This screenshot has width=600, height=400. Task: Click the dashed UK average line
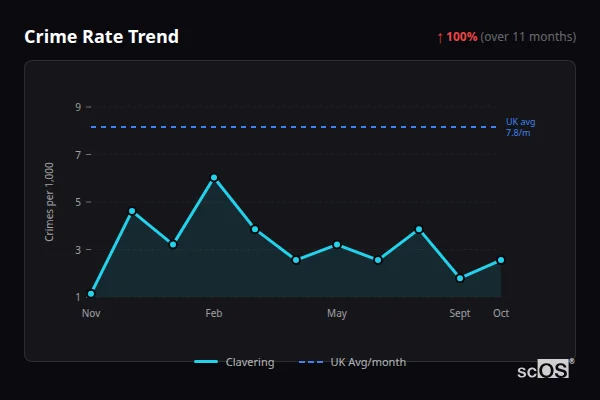pos(293,127)
